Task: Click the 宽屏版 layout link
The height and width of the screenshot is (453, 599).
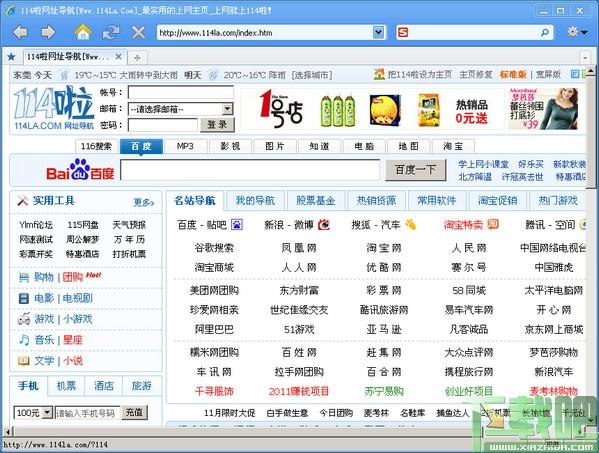Action: (x=548, y=74)
